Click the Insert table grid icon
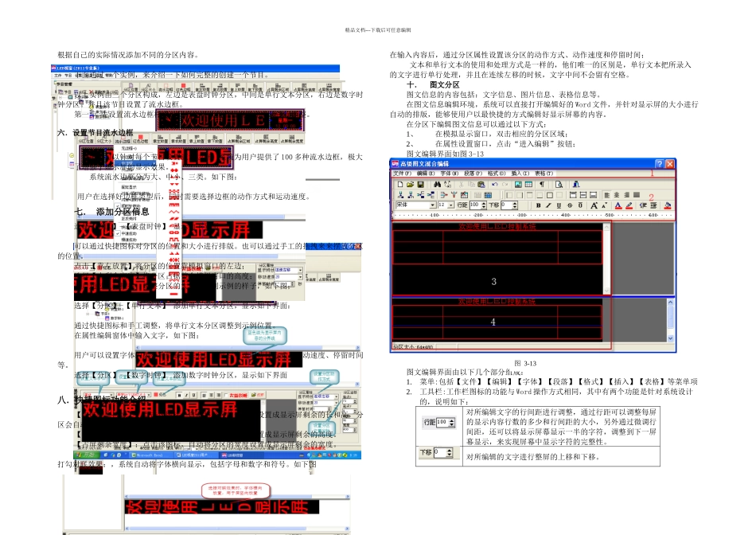This screenshot has height=535, width=756. [x=528, y=184]
